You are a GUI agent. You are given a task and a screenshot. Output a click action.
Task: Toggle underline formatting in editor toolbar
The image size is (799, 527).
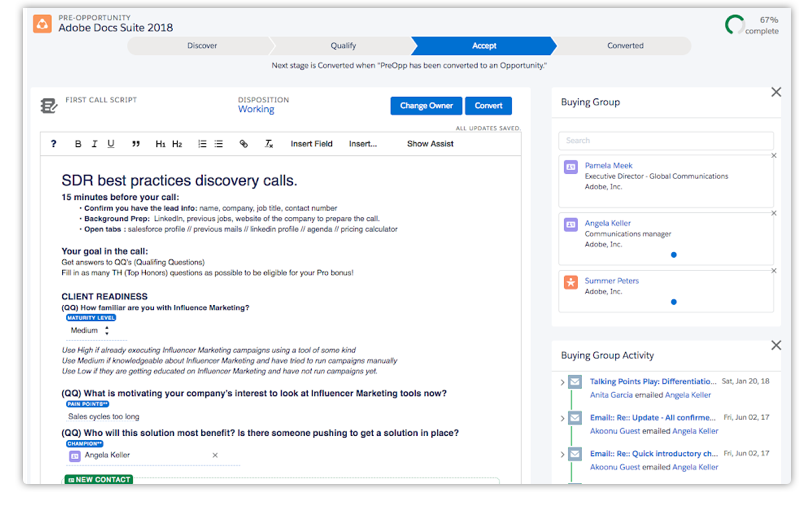(111, 144)
